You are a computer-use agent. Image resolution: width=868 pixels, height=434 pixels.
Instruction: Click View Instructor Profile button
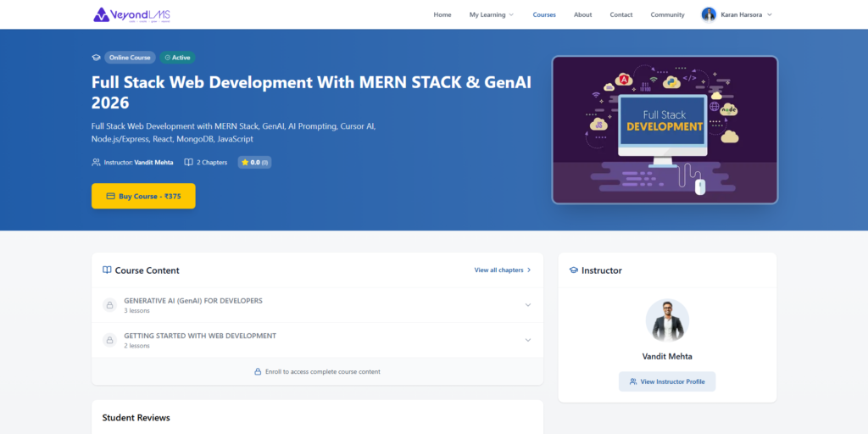[x=667, y=381]
